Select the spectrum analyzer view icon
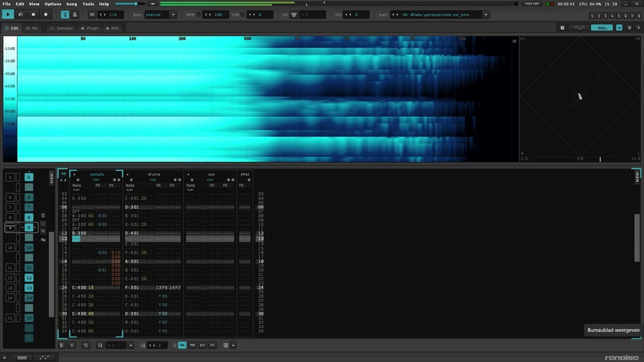 602,28
